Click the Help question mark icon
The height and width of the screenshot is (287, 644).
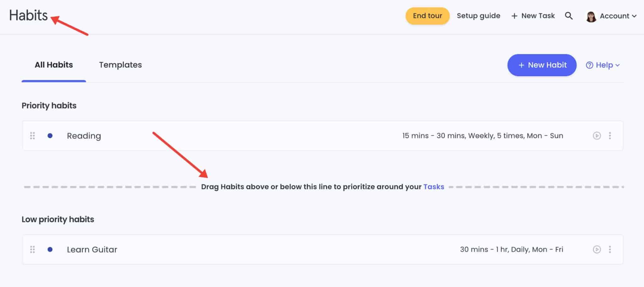pos(589,65)
